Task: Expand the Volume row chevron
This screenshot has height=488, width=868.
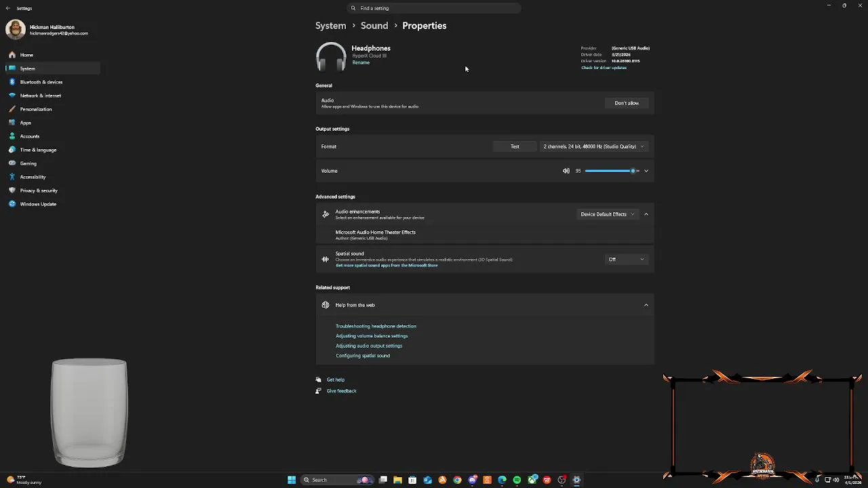Action: [x=646, y=171]
